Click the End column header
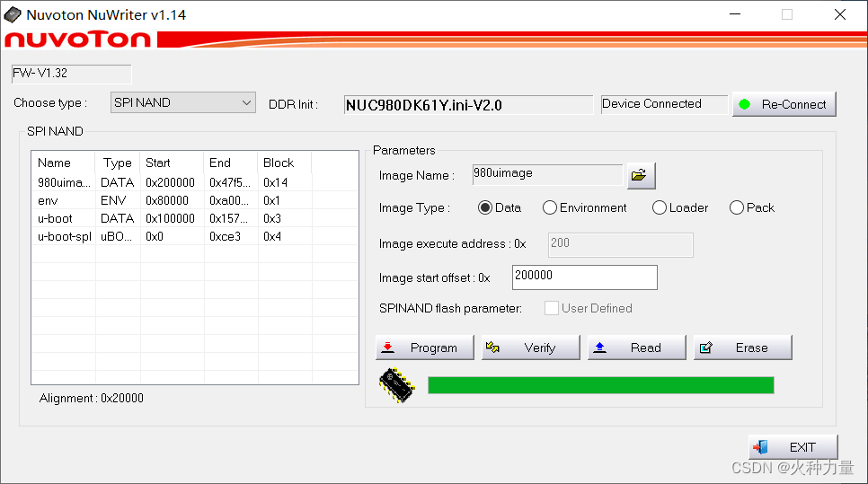The image size is (868, 484). coord(230,163)
